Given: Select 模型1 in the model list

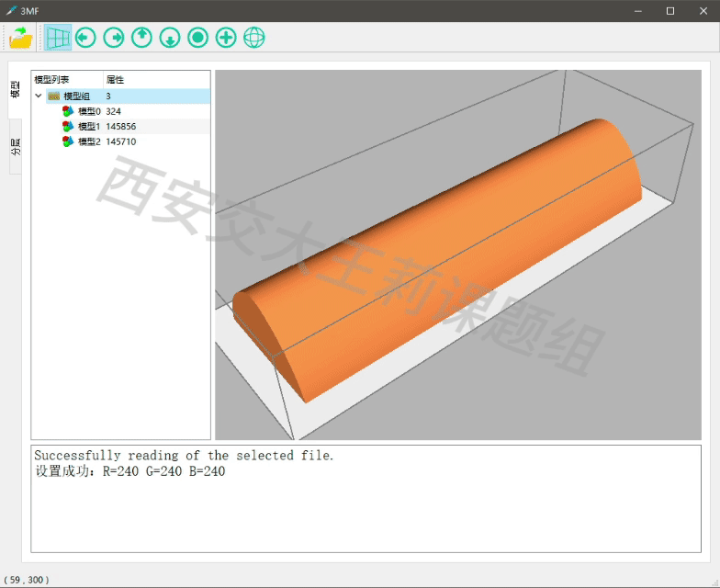Looking at the screenshot, I should (x=88, y=127).
